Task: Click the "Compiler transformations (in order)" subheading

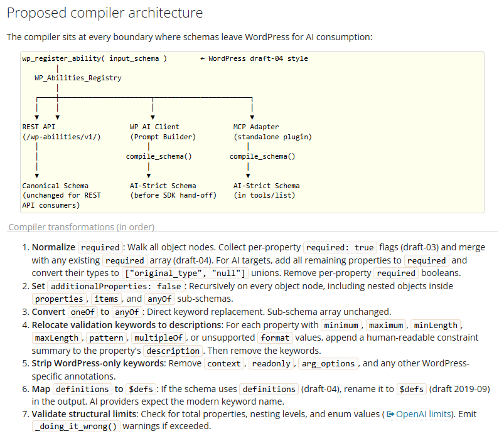Action: tap(82, 227)
